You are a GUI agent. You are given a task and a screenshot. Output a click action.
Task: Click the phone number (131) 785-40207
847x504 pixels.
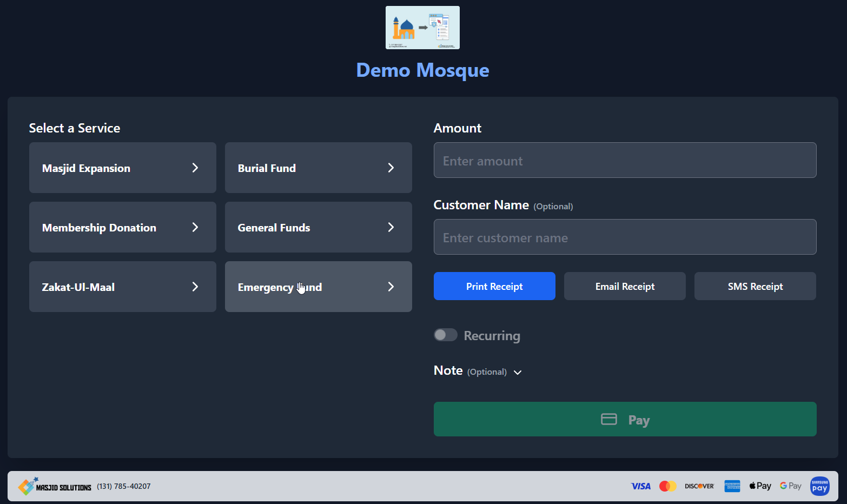pyautogui.click(x=124, y=486)
